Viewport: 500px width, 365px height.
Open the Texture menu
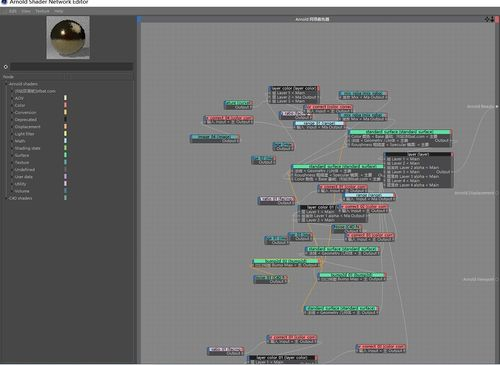pos(42,11)
